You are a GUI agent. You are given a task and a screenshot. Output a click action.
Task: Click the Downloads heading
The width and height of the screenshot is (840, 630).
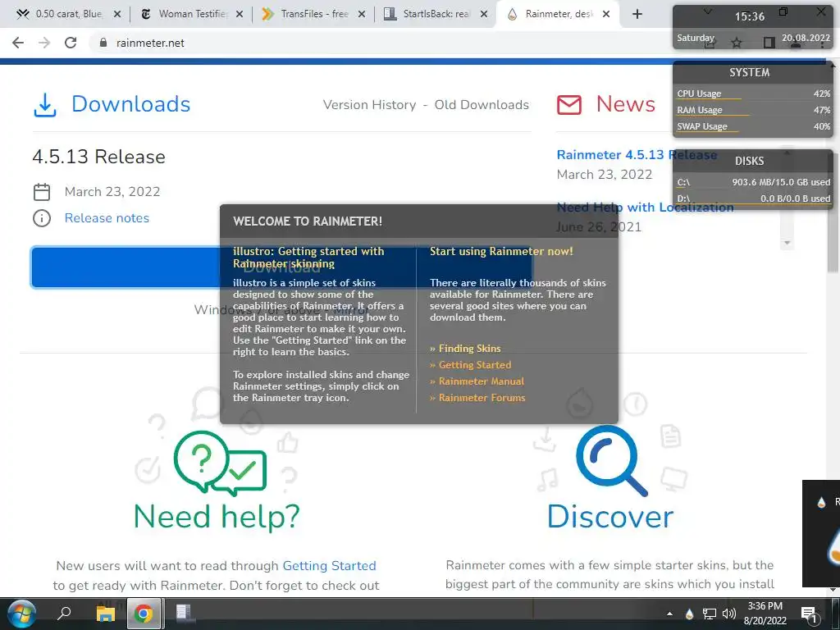(x=130, y=104)
